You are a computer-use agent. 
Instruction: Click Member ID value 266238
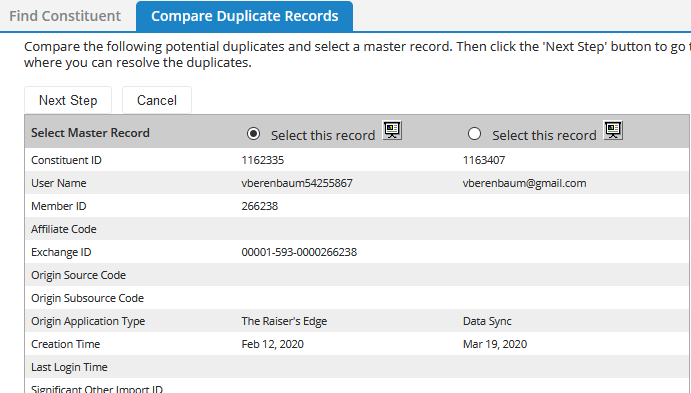[x=260, y=206]
